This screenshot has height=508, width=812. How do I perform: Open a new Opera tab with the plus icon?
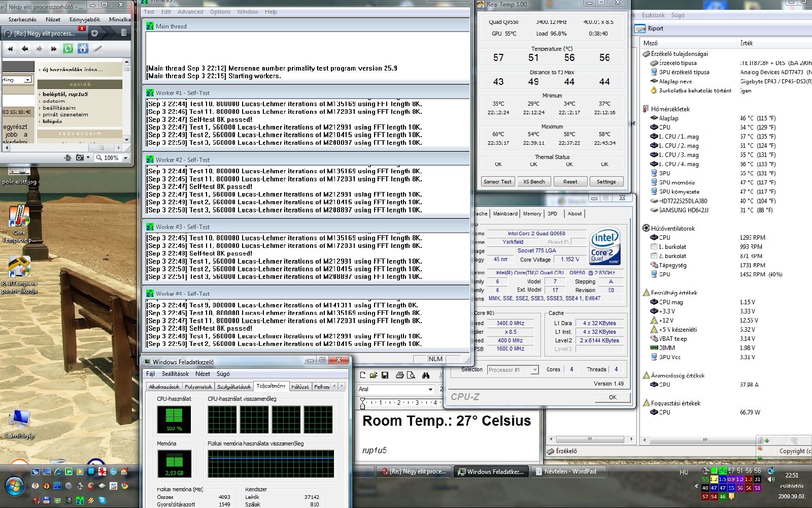[x=94, y=33]
